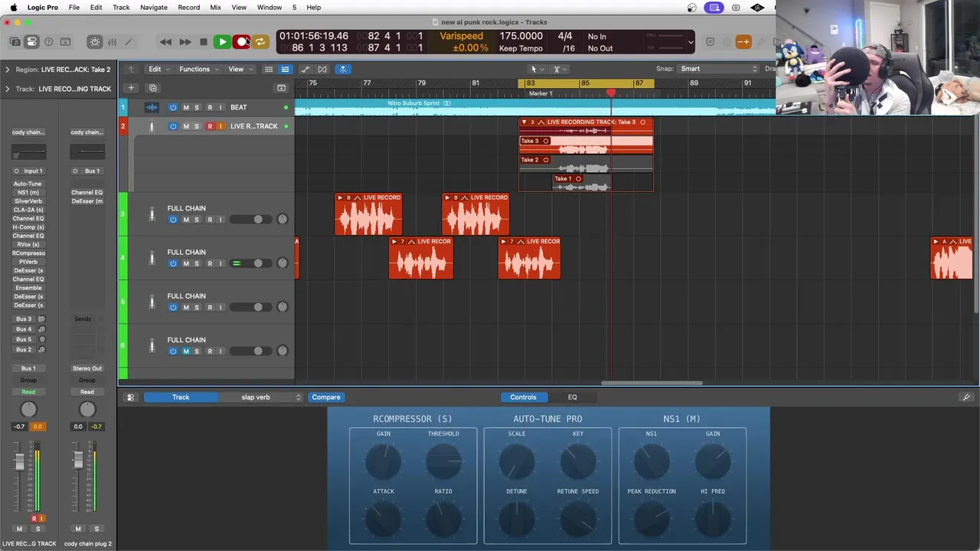The height and width of the screenshot is (551, 980).
Task: Select the Track button in Smart Controls
Action: (181, 397)
